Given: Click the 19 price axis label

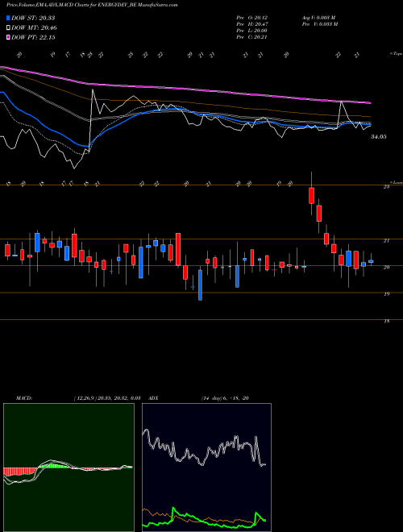Looking at the screenshot, I should 386,294.
